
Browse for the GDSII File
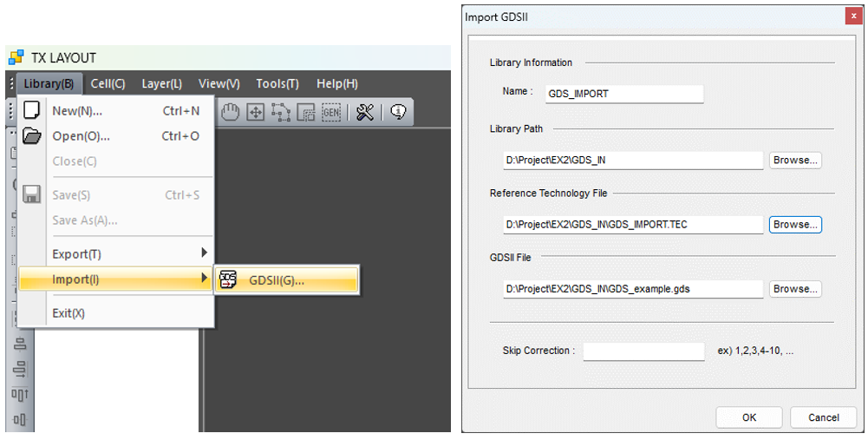pos(794,289)
